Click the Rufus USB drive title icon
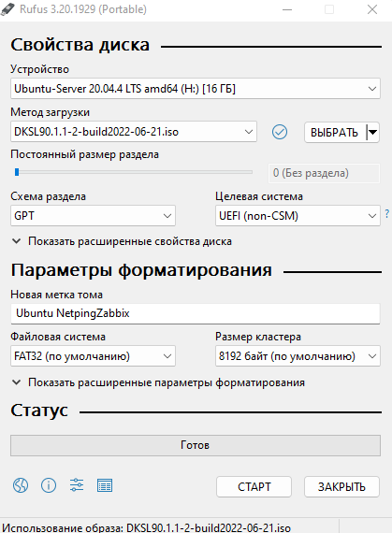The image size is (392, 533). (x=7, y=9)
